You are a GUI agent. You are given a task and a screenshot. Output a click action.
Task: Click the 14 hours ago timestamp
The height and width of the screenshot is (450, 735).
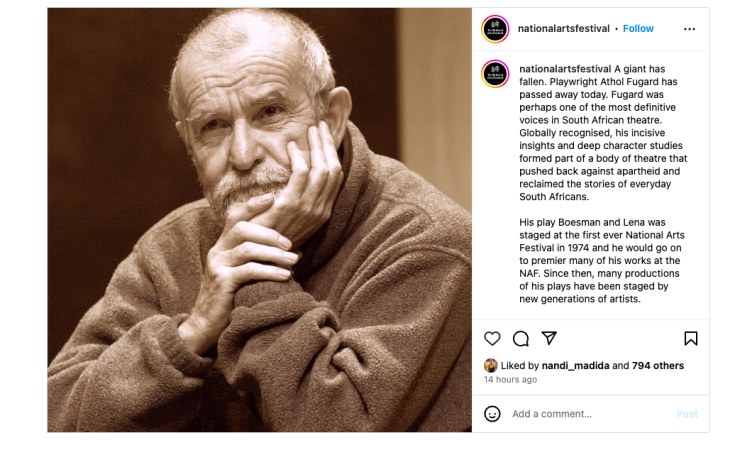[x=510, y=380]
